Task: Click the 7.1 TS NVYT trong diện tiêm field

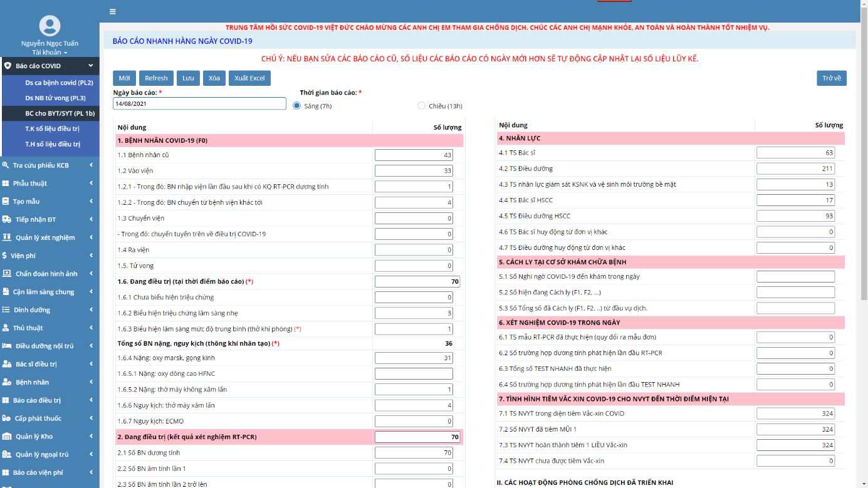Action: click(795, 413)
